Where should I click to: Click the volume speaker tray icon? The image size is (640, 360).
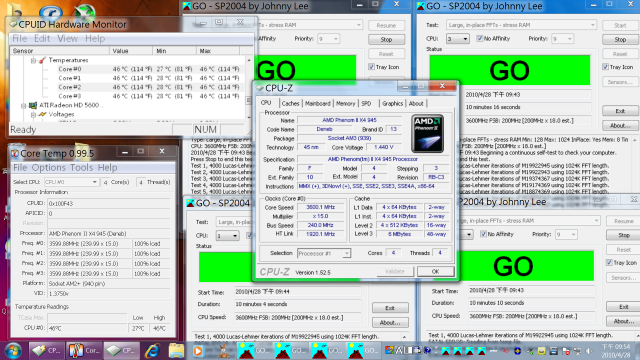589,351
